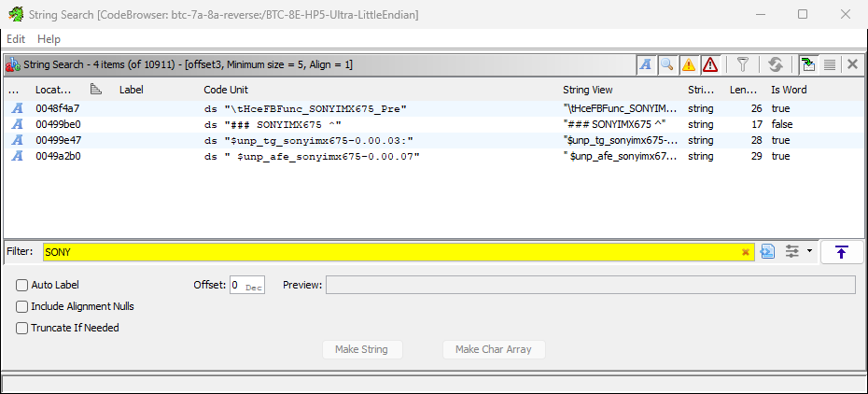Enable Truncate If Needed option
The image size is (868, 394).
(x=22, y=328)
